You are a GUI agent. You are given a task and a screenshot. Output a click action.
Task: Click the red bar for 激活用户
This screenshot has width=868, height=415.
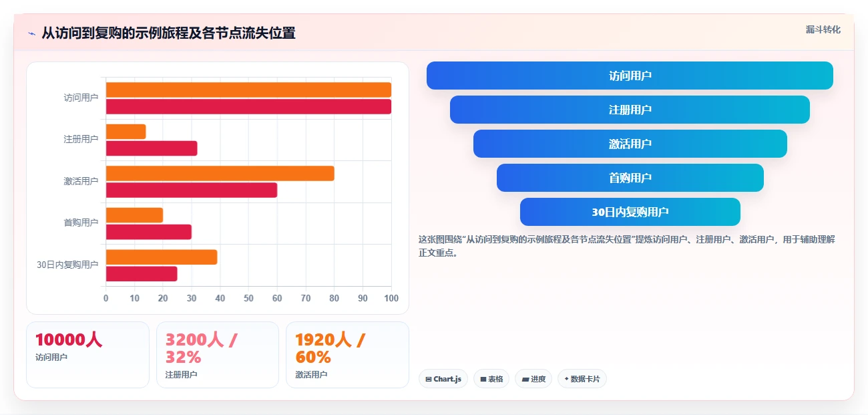point(192,190)
